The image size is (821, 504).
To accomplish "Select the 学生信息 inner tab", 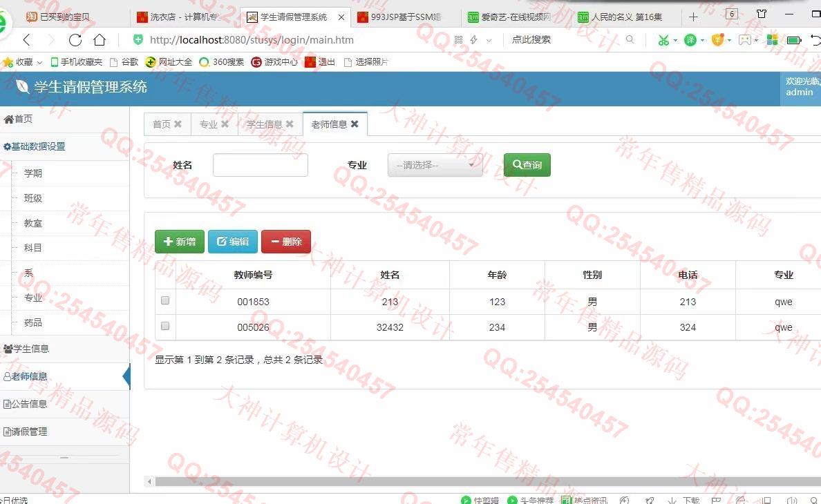I will [264, 124].
